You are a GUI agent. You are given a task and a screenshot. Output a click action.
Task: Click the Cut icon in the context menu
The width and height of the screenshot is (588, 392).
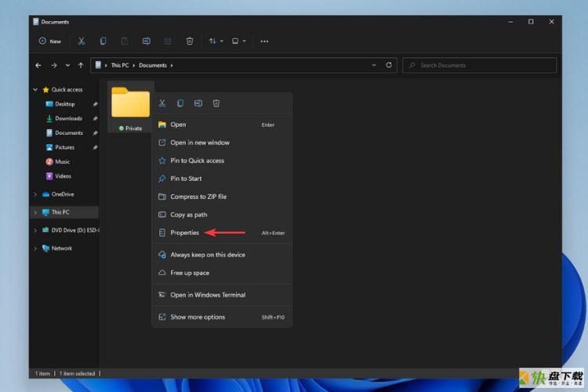coord(162,103)
